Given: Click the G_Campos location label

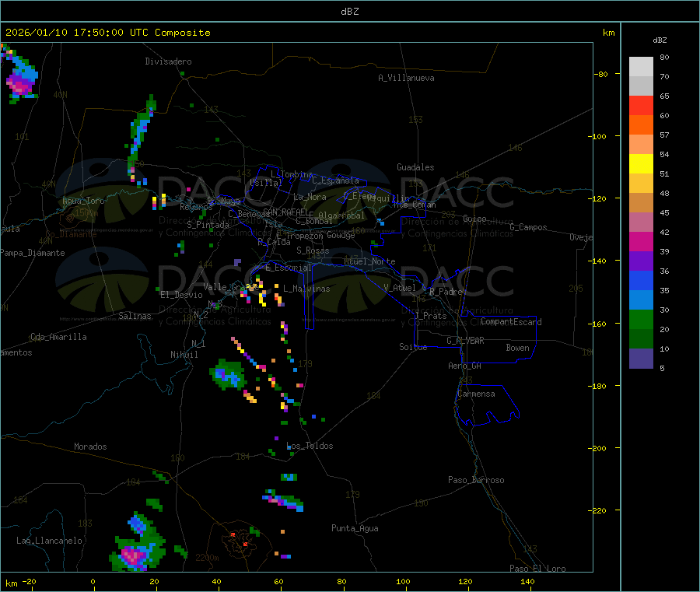Looking at the screenshot, I should [529, 227].
